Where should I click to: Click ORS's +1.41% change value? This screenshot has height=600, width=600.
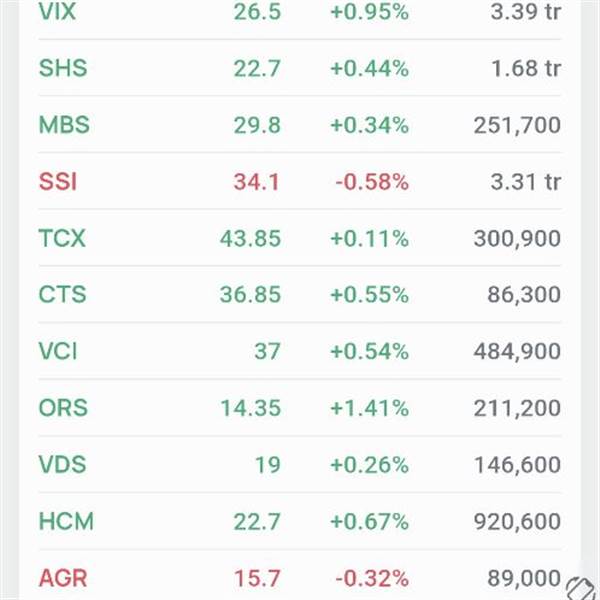click(x=369, y=408)
